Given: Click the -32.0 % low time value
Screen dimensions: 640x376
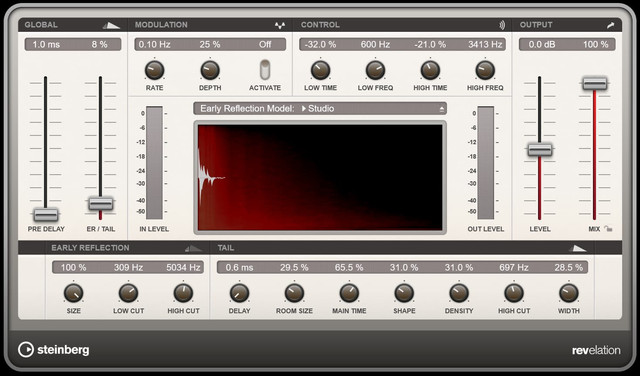Looking at the screenshot, I should pos(320,44).
